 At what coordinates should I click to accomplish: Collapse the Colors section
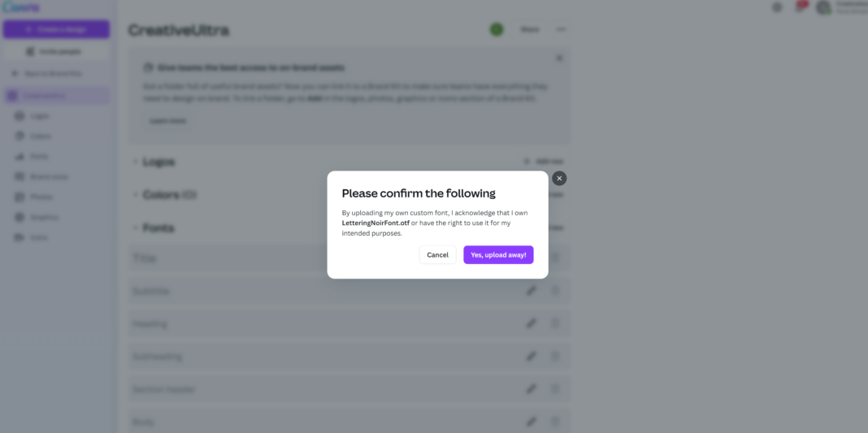tap(136, 195)
